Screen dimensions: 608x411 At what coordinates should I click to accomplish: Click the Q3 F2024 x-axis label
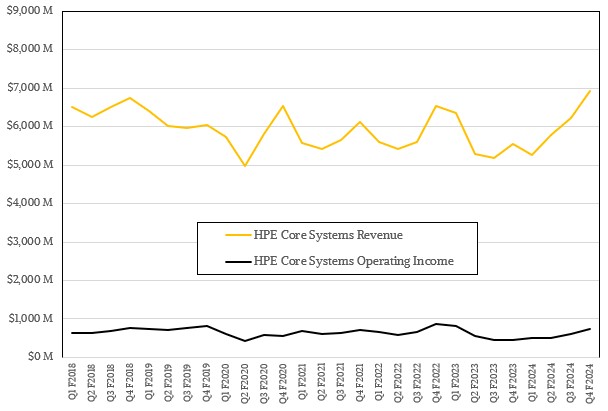(571, 382)
